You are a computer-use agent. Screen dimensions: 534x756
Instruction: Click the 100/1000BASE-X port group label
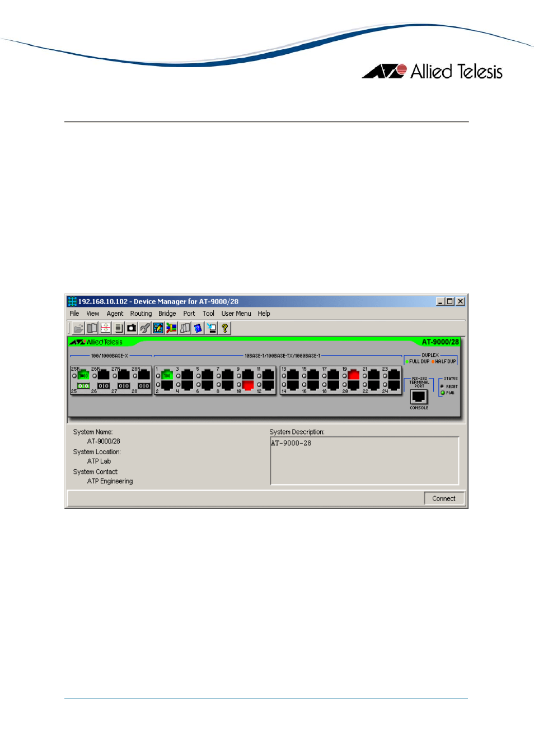click(110, 356)
